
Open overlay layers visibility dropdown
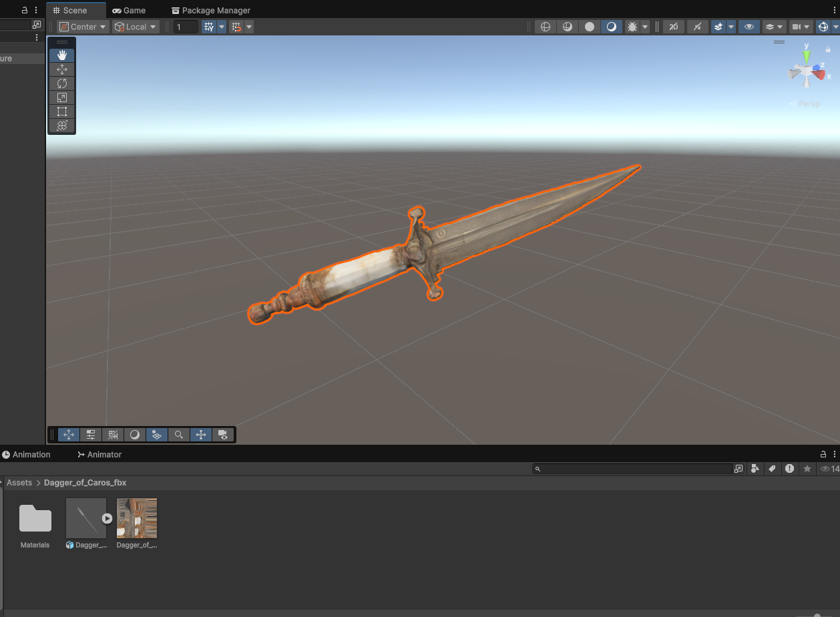[774, 27]
